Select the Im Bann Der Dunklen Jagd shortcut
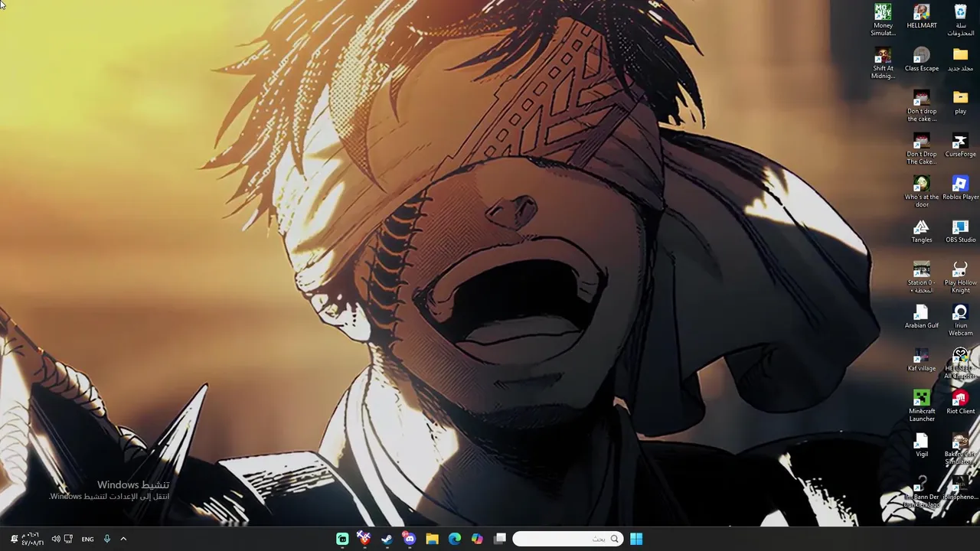 point(922,491)
